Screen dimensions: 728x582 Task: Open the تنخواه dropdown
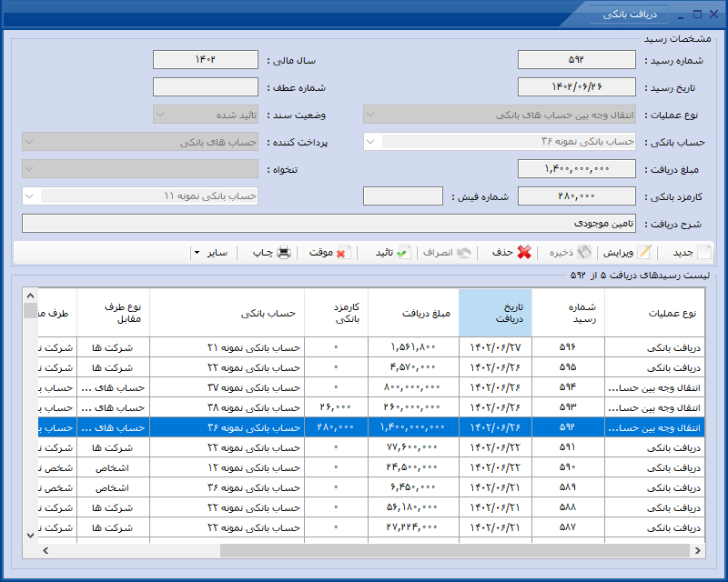pos(29,169)
